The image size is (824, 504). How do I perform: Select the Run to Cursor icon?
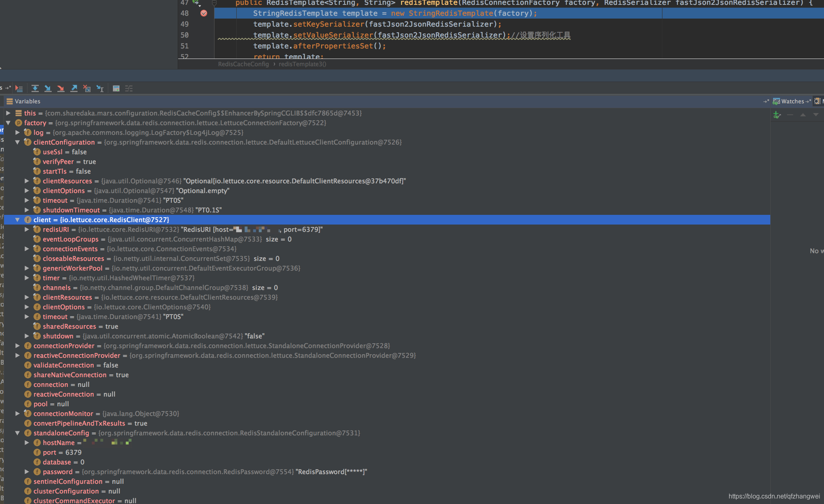pos(100,88)
